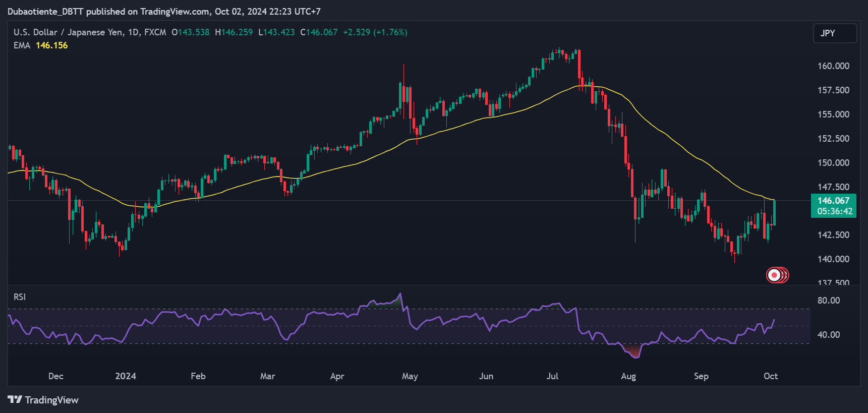Screen dimensions: 868x413
Task: Click the Oct label on time axis
Action: pyautogui.click(x=771, y=376)
